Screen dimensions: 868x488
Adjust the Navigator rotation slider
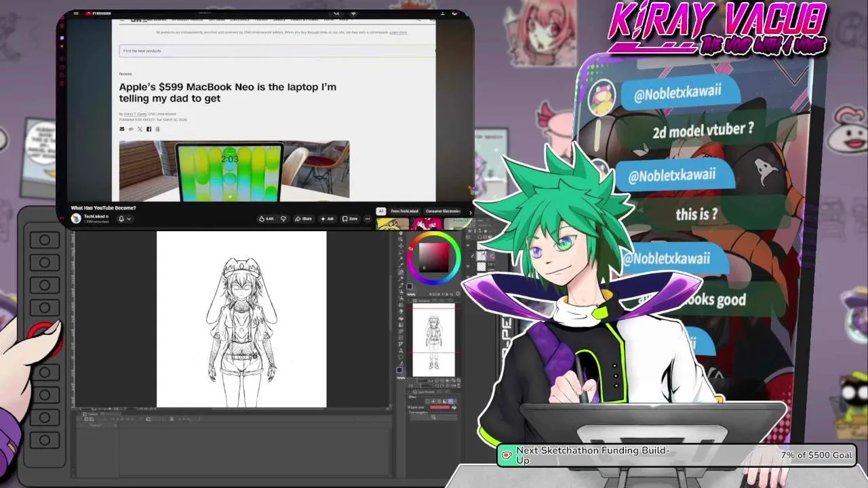tap(420, 386)
